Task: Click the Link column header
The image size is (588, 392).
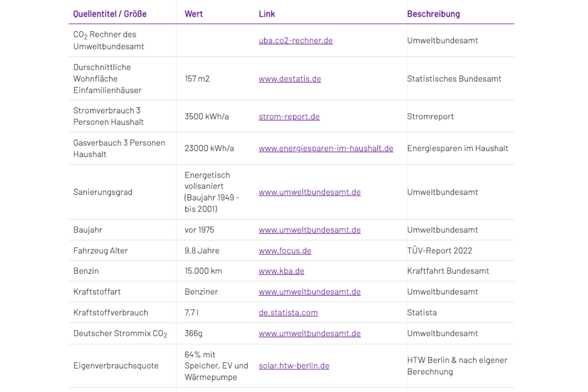Action: (267, 14)
